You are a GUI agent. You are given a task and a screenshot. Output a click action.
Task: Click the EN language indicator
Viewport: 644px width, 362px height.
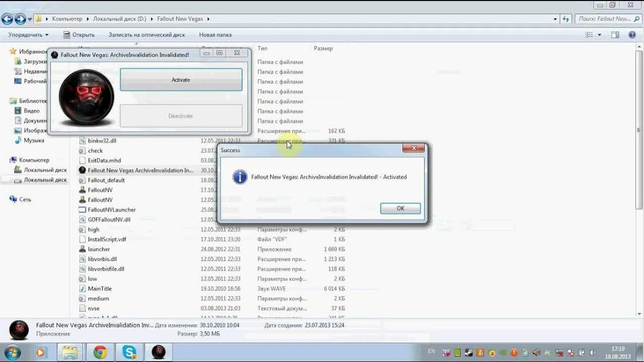pos(431,351)
